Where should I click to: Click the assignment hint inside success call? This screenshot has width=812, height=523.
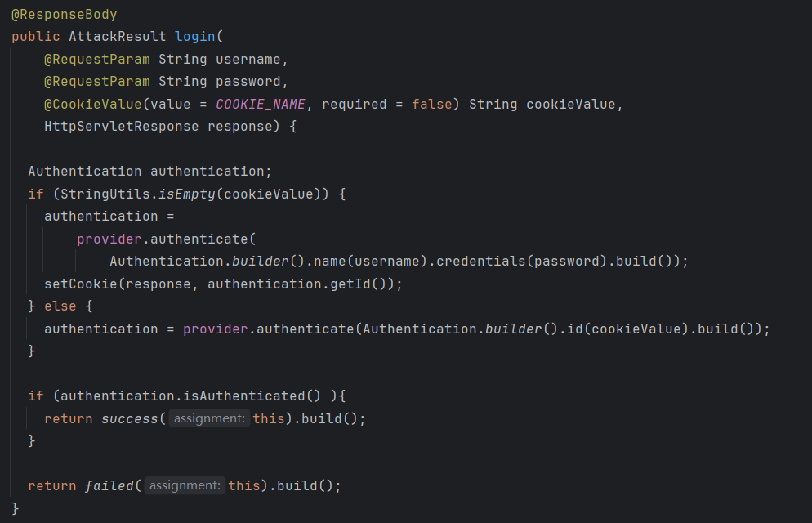209,418
